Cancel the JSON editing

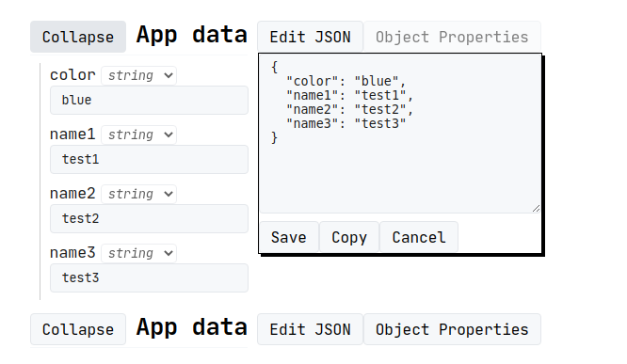pos(419,237)
